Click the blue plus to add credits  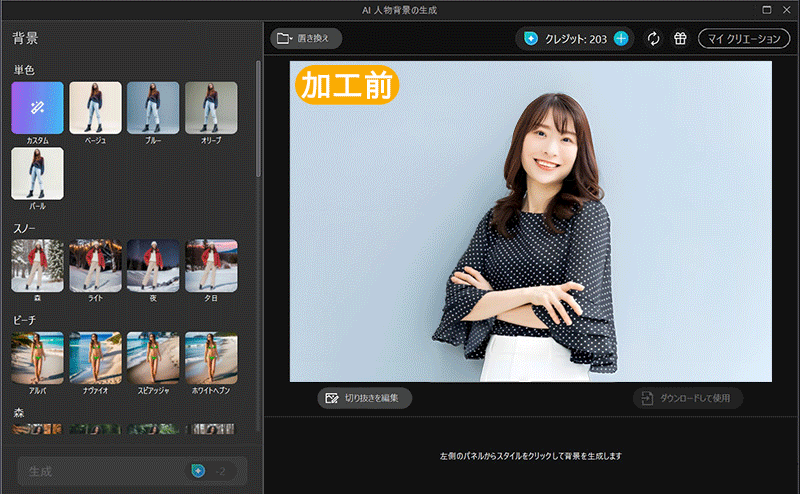point(621,38)
